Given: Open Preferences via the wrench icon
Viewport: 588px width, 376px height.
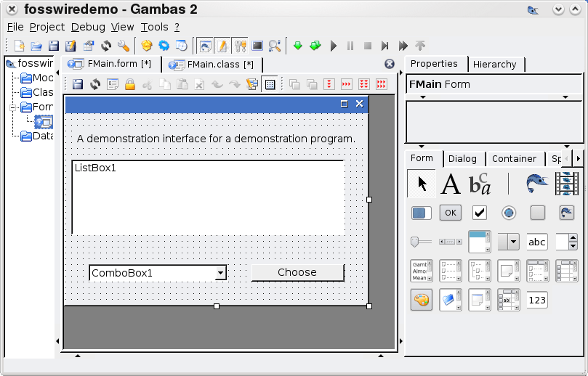Looking at the screenshot, I should [124, 46].
